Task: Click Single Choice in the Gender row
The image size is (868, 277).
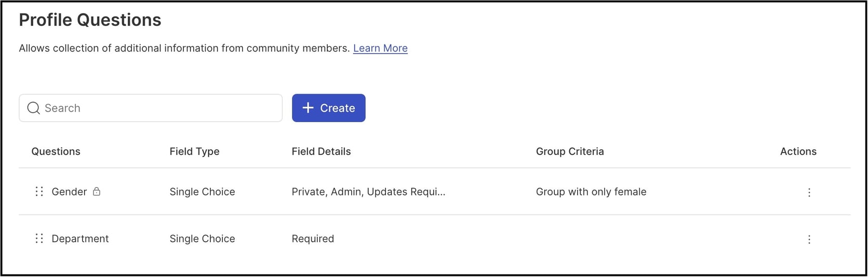Action: tap(202, 192)
